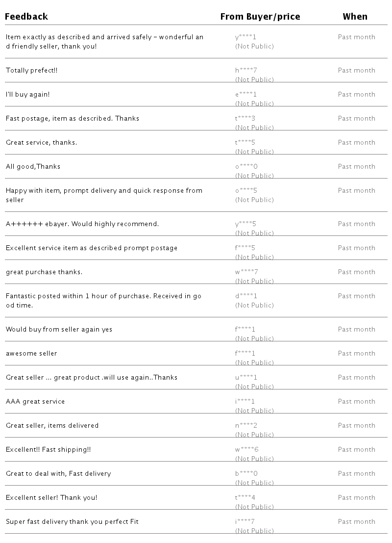The width and height of the screenshot is (392, 543).
Task: Click the "AAA great service" feedback row
Action: [x=35, y=402]
